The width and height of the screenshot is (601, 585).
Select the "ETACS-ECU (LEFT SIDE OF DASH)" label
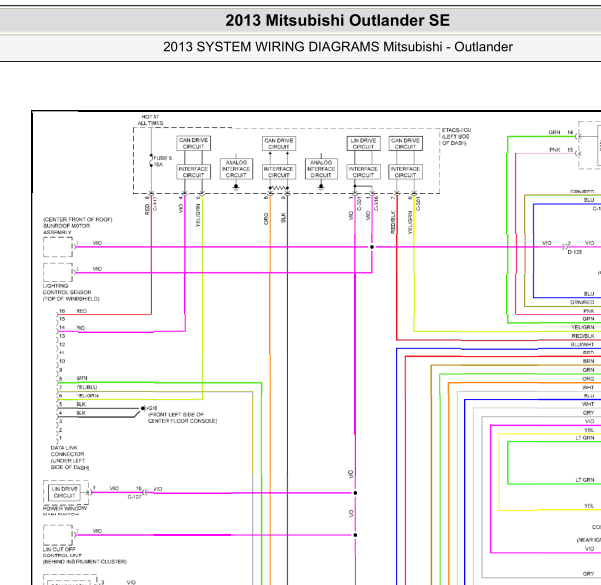coord(456,136)
